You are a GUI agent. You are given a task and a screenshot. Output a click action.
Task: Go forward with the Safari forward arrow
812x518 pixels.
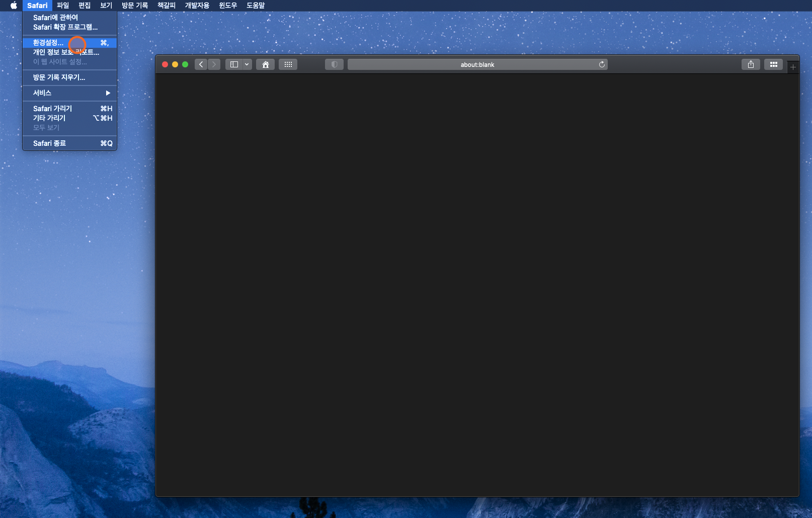pyautogui.click(x=214, y=64)
